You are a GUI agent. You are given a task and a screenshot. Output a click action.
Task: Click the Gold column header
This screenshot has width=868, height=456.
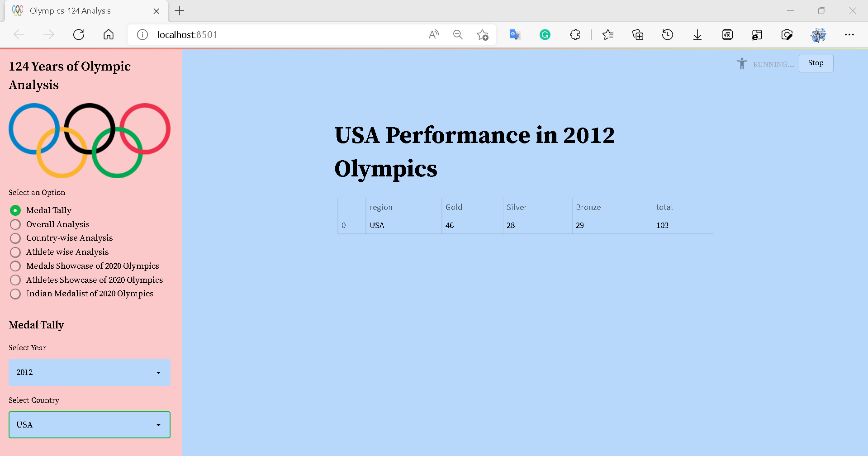(x=472, y=207)
